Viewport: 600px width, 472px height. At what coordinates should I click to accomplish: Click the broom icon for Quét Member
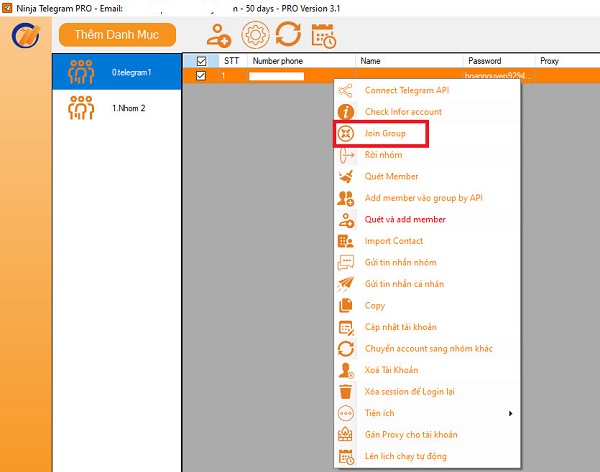(x=346, y=176)
